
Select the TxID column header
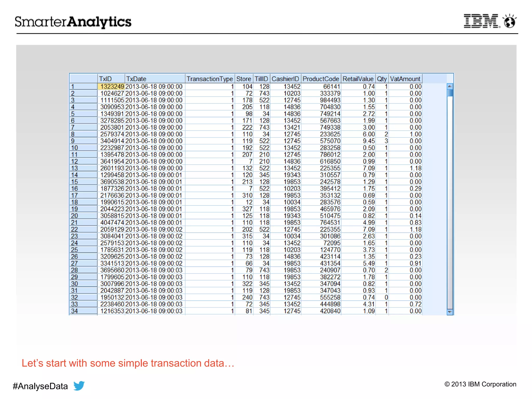coord(111,79)
